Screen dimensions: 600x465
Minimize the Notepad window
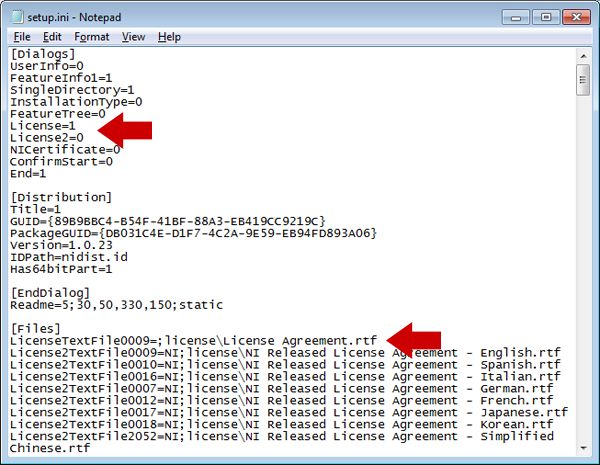[515, 17]
